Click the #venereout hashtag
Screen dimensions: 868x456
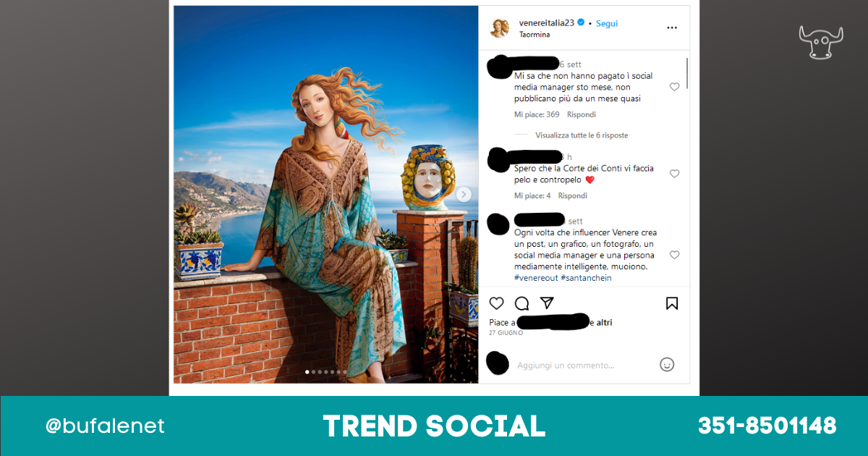point(536,278)
